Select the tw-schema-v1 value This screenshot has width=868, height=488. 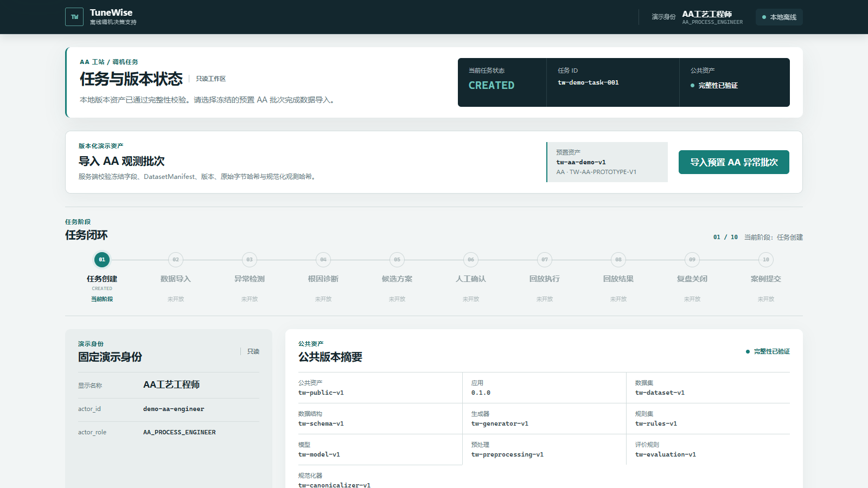(321, 423)
